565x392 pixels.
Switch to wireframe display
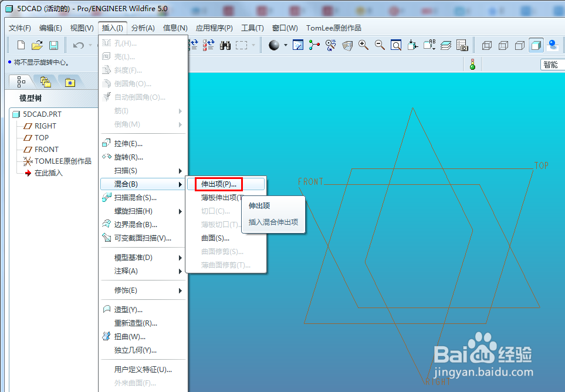coord(487,45)
